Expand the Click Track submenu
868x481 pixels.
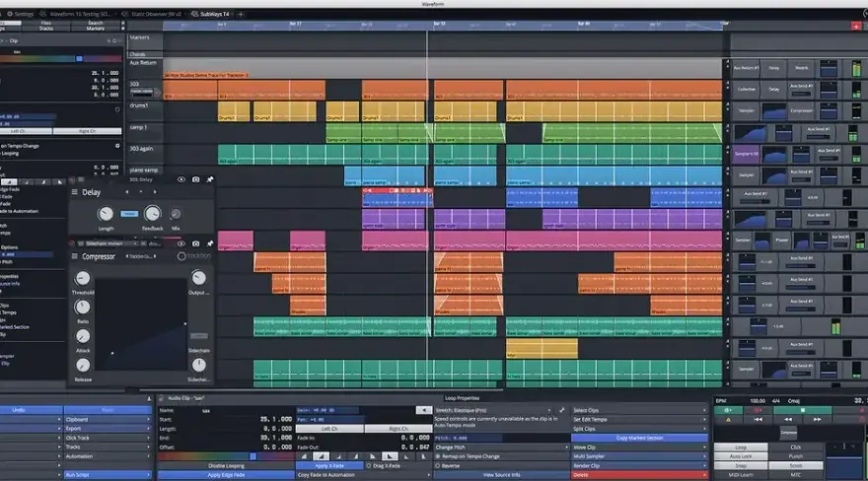[x=108, y=438]
